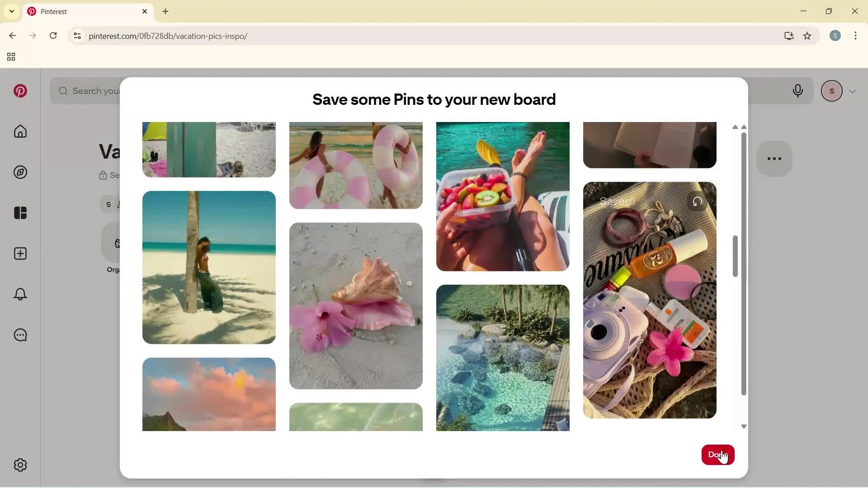Click the dialog's vertical scrollbar thumb
Image resolution: width=868 pixels, height=488 pixels.
click(x=735, y=256)
